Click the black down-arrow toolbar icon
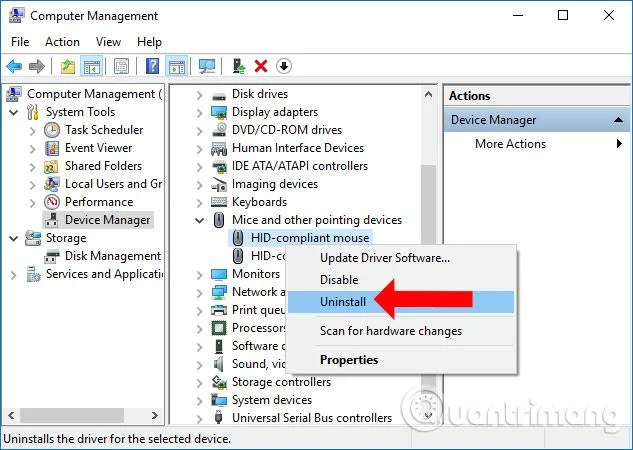This screenshot has height=450, width=633. (x=284, y=66)
